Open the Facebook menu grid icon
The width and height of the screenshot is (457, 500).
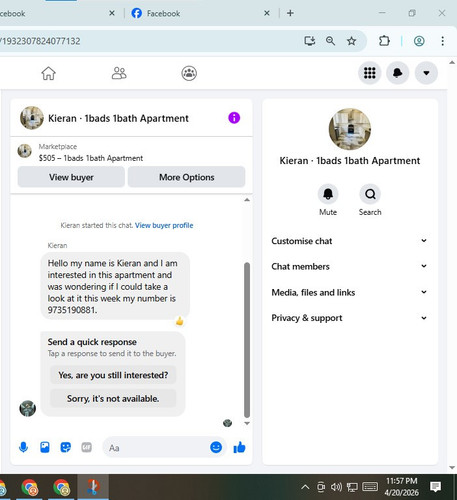click(369, 73)
